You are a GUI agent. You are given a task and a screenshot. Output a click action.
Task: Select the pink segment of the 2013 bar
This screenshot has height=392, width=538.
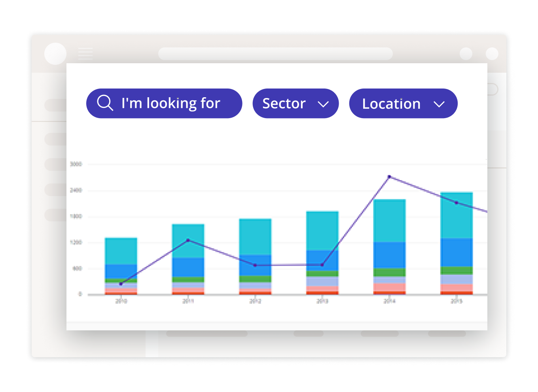pyautogui.click(x=322, y=289)
